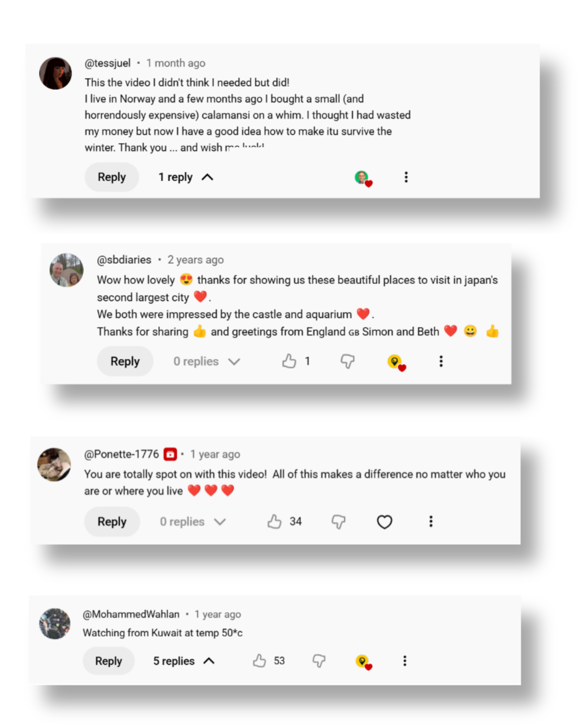Open options menu for @MohammedWahlan comment
Image resolution: width=581 pixels, height=728 pixels.
pos(404,661)
